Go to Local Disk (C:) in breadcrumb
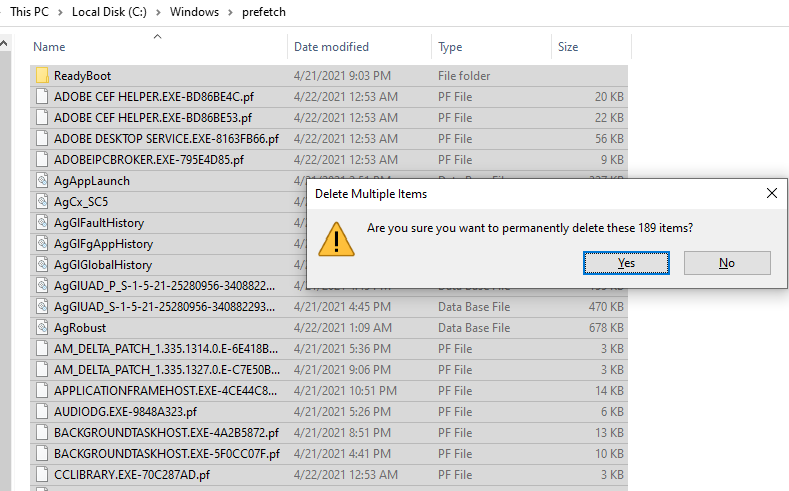Screen dimensions: 789x491 pyautogui.click(x=109, y=12)
